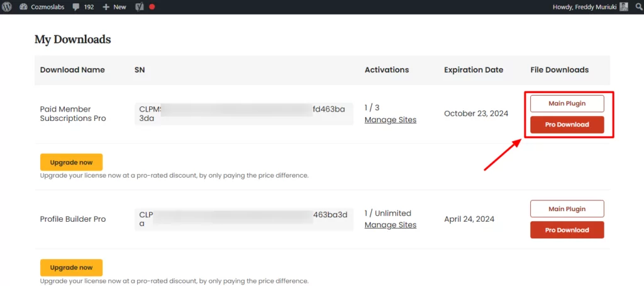Select the Paid Member Subscriptions Pro serial number field
The image size is (644, 286).
point(244,114)
